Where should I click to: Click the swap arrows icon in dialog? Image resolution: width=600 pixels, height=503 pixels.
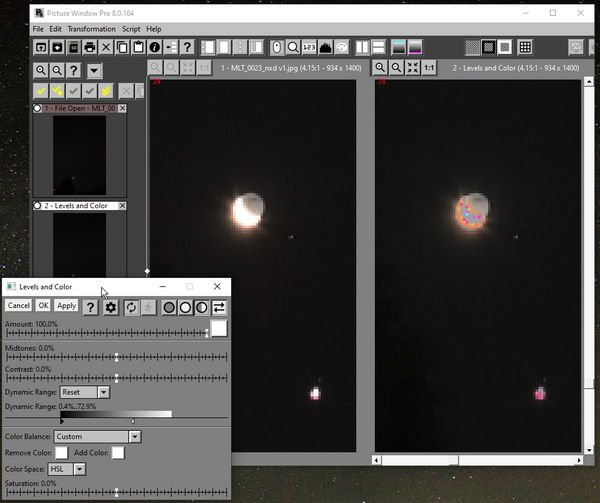[x=219, y=307]
